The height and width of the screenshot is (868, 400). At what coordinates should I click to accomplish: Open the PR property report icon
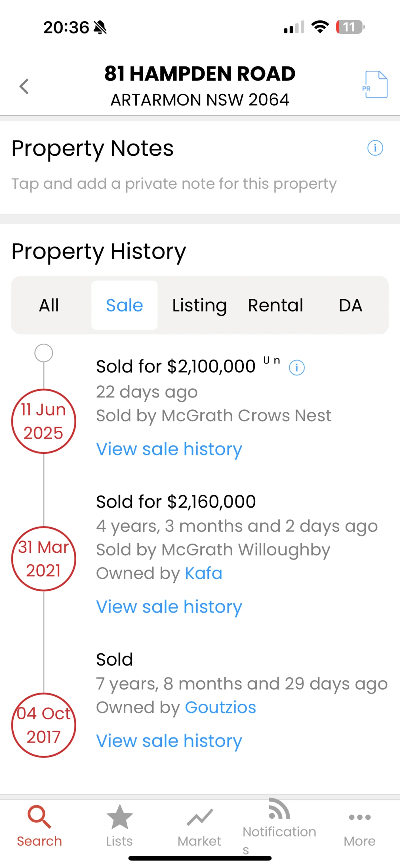point(375,85)
